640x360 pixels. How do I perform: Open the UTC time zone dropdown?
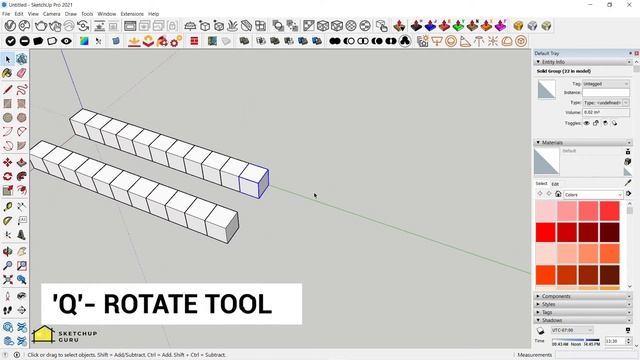tap(572, 330)
